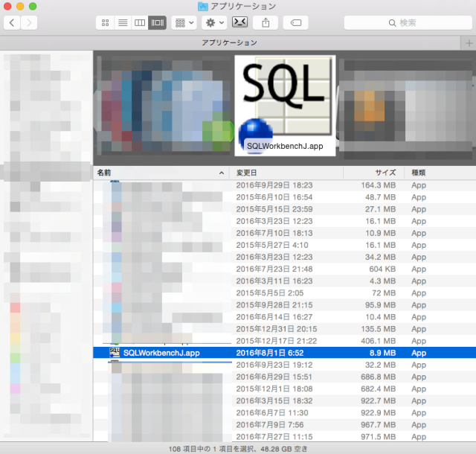Click the date 2016年3月11日 16:23
This screenshot has width=476, height=454.
[274, 281]
